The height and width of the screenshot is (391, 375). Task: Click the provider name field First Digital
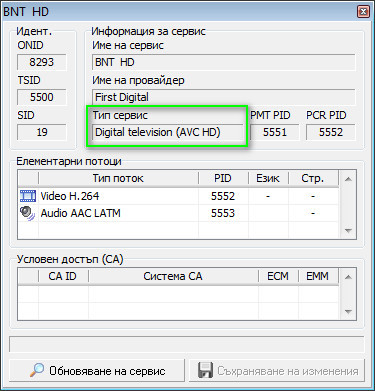click(x=224, y=97)
